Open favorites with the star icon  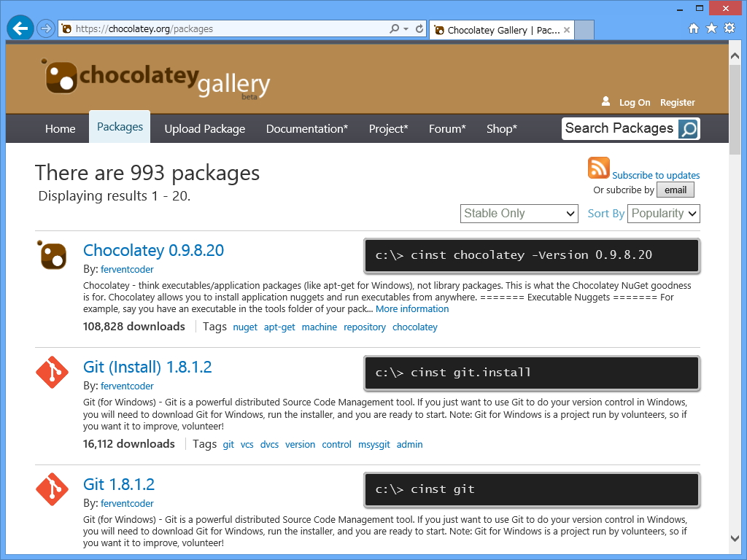[712, 28]
